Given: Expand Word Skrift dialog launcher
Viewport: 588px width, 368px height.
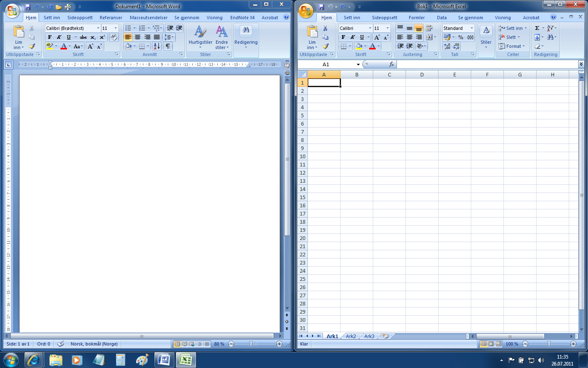Looking at the screenshot, I should click(116, 54).
